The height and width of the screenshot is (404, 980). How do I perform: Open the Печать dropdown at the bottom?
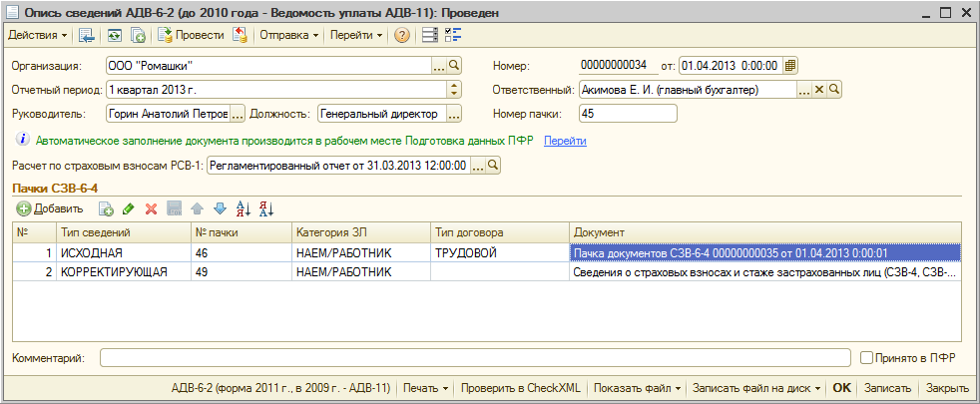426,388
